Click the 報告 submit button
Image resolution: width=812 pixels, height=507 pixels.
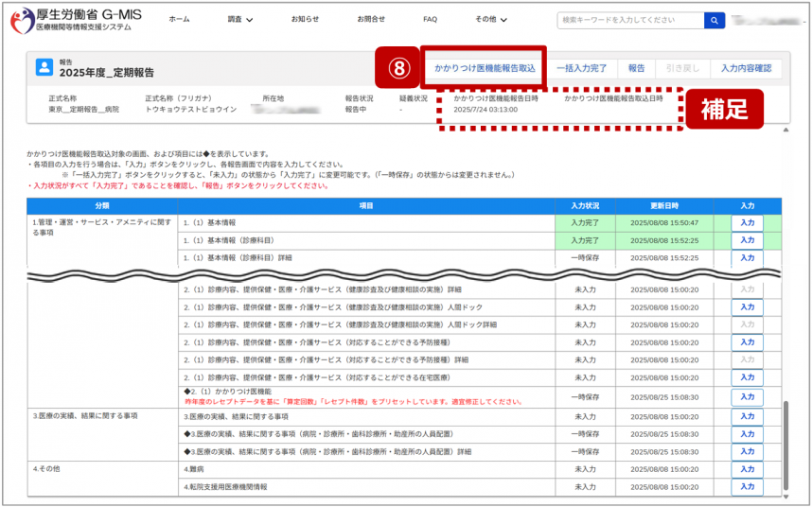click(x=637, y=68)
